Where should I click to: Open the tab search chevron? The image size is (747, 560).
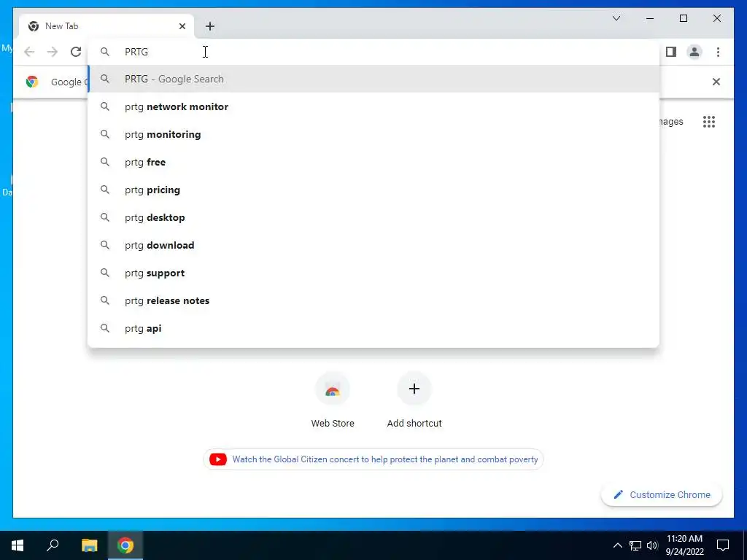click(x=616, y=18)
